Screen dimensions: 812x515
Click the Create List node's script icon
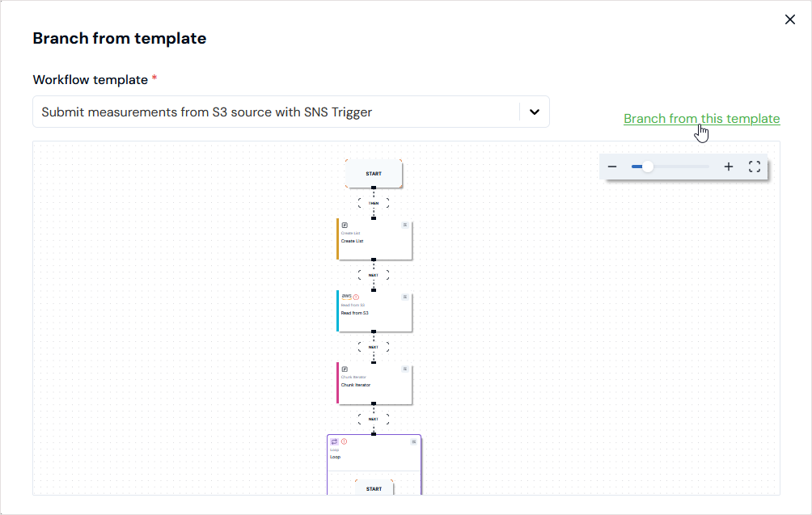345,225
